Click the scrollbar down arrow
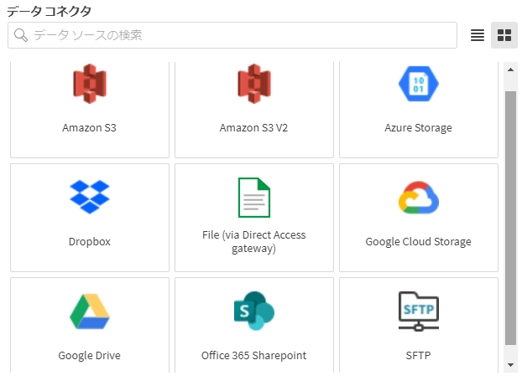The image size is (522, 386). 510,365
